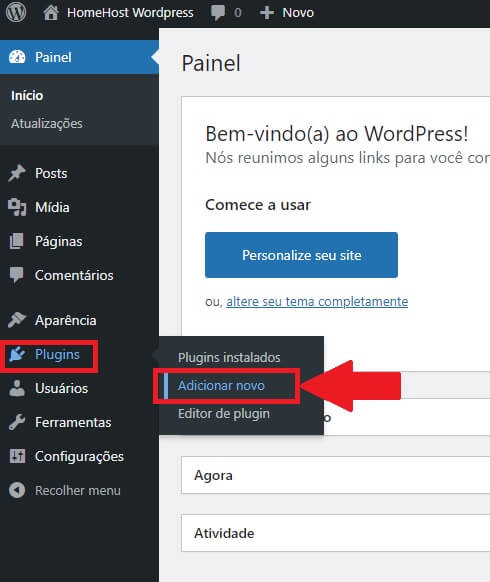Open the Comentários menu

tap(79, 275)
